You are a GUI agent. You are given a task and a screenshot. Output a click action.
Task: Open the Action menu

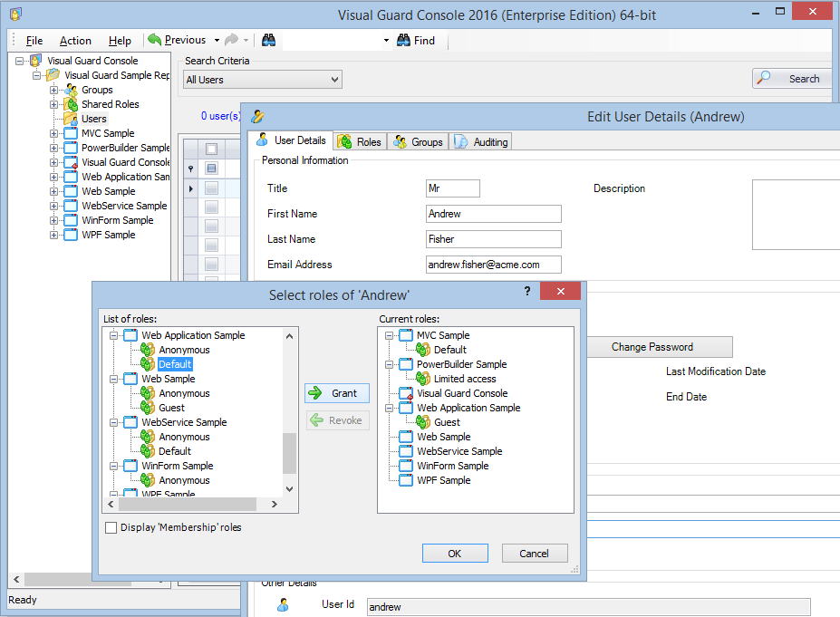[75, 40]
